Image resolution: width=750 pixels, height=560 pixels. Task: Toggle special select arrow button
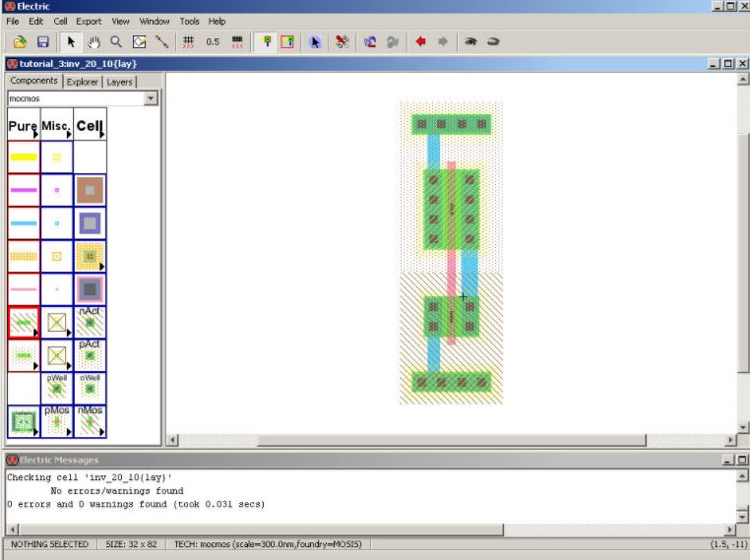[316, 42]
